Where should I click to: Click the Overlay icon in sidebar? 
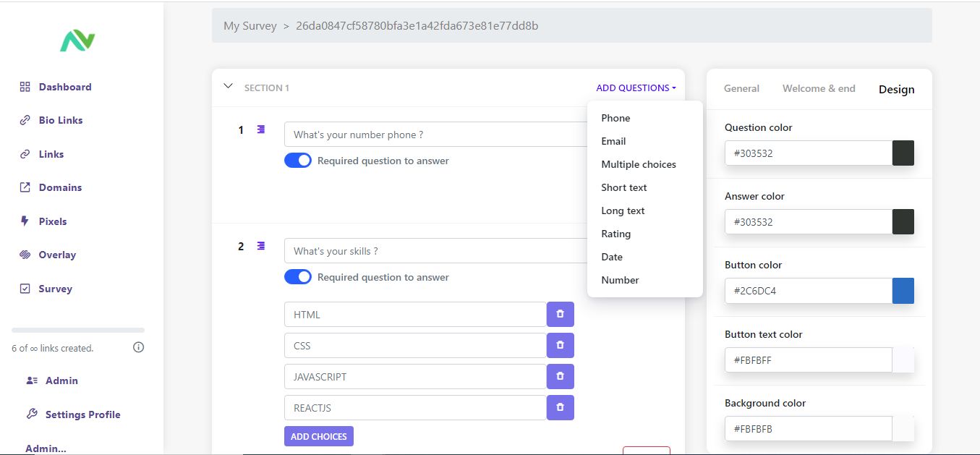[x=25, y=255]
